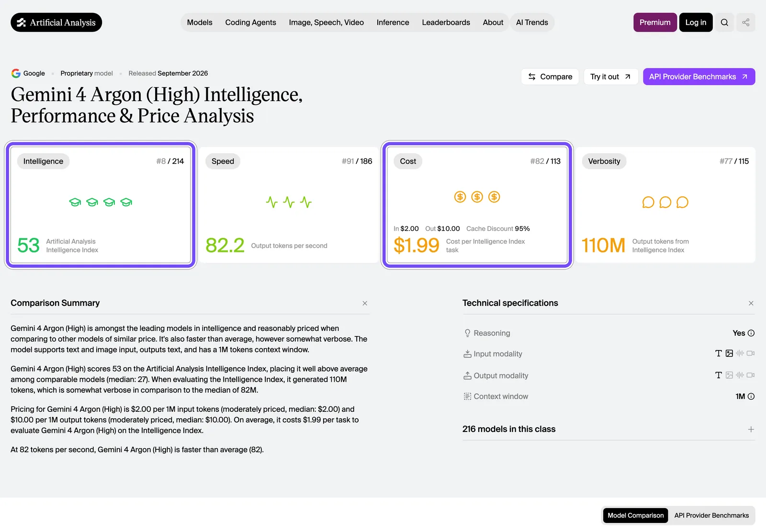
Task: Click the #8 / 214 intelligence rank
Action: click(170, 161)
